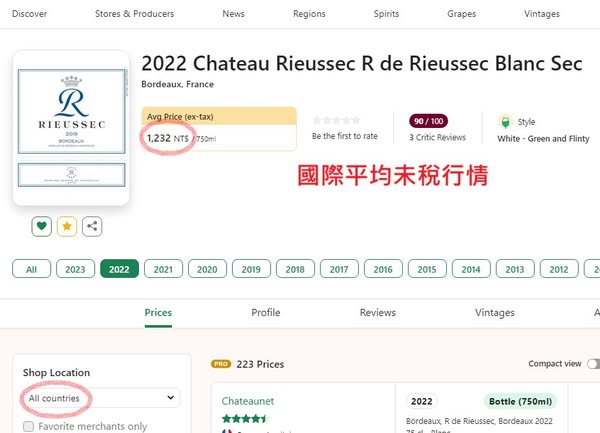Toggle the Compact view switch

594,364
